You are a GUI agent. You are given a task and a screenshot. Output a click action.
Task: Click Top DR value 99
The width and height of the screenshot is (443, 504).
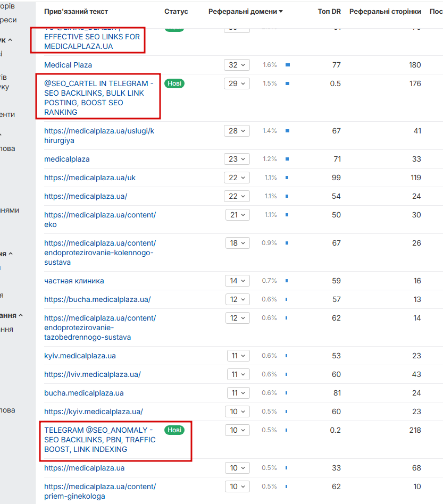[x=336, y=178]
